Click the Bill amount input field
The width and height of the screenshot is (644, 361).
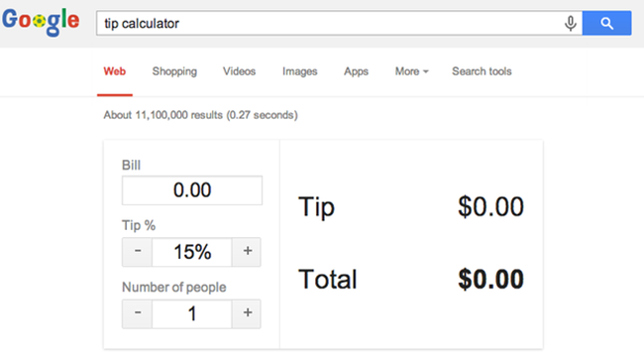point(192,190)
